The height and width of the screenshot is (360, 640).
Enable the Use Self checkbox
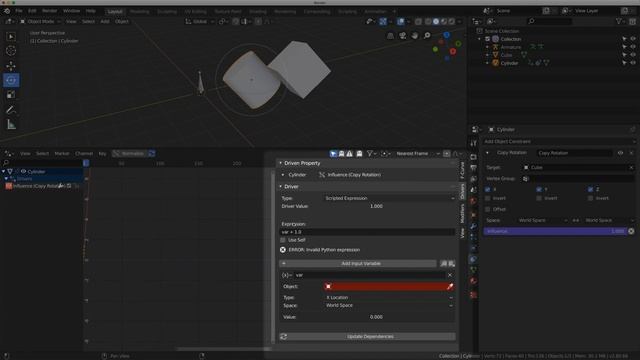pos(283,240)
